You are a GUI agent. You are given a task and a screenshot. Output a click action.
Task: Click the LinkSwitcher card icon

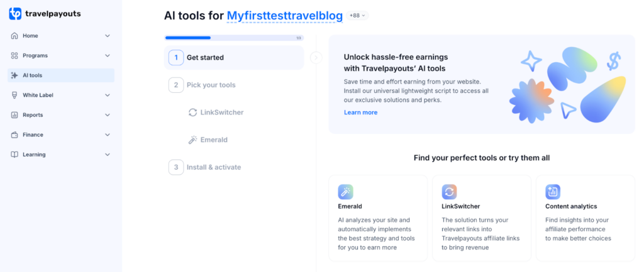[x=449, y=192]
